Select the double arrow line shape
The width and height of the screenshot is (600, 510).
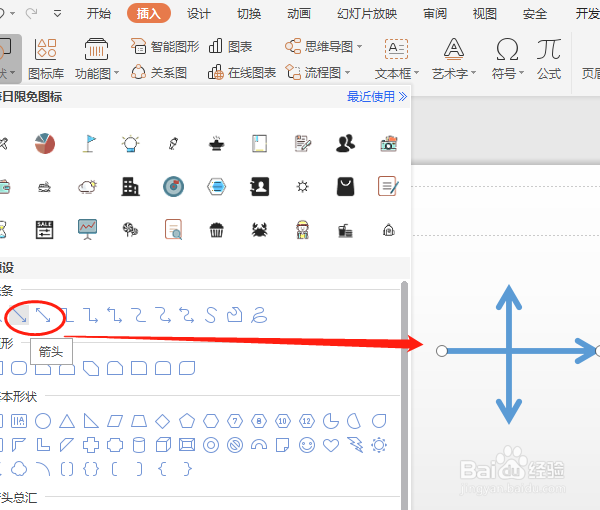43,315
